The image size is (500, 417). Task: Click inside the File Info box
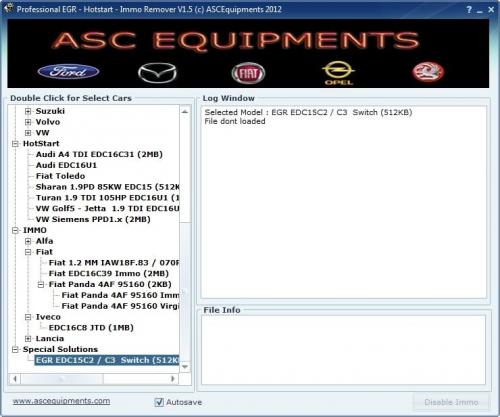coord(343,350)
